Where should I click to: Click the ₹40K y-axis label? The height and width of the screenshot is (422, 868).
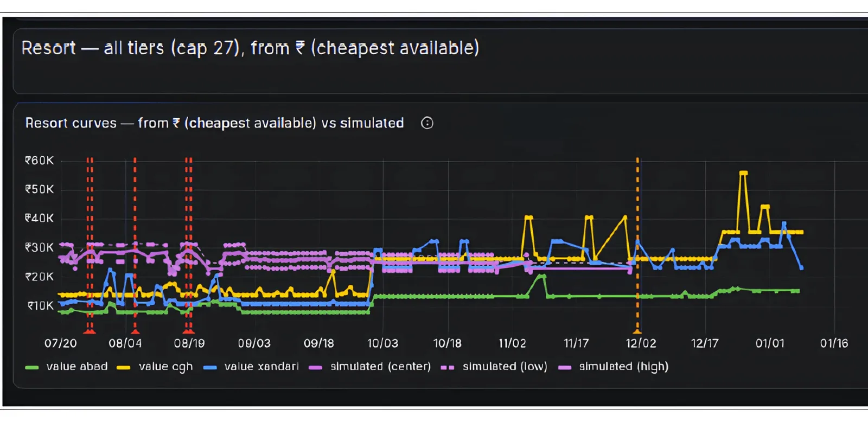pos(40,218)
